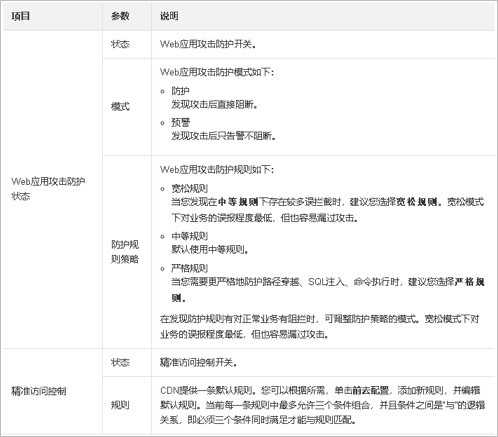Click bold 前去配置 text
This screenshot has width=498, height=437.
pos(371,390)
